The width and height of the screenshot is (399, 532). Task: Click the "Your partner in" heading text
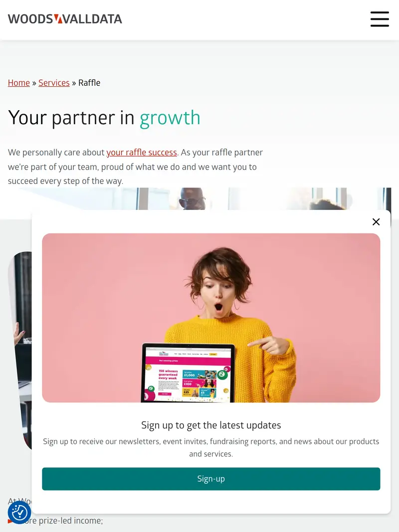click(x=71, y=119)
